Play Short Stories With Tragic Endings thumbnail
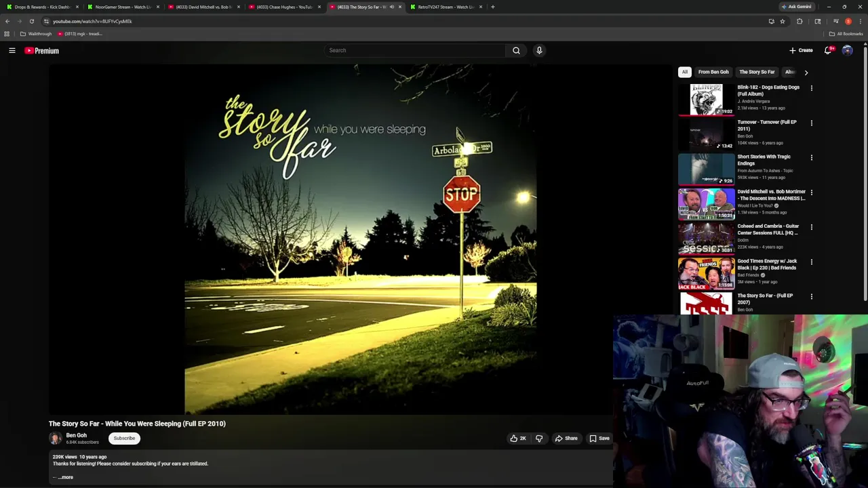Viewport: 868px width, 488px height. pos(706,169)
